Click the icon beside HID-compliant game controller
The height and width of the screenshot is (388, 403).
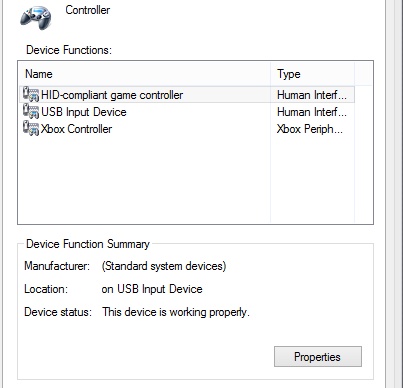(31, 94)
